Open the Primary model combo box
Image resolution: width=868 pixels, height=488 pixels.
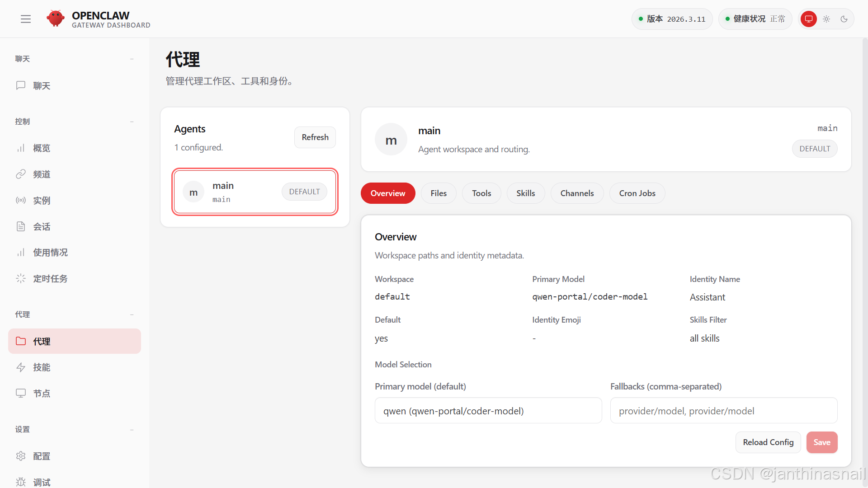488,411
